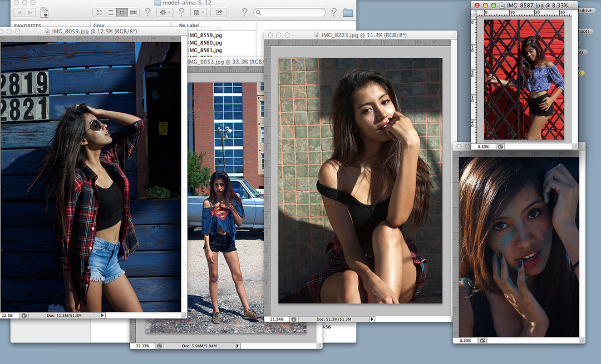The width and height of the screenshot is (601, 364).
Task: Click the IMG_8059.jpg window title bar
Action: point(94,31)
